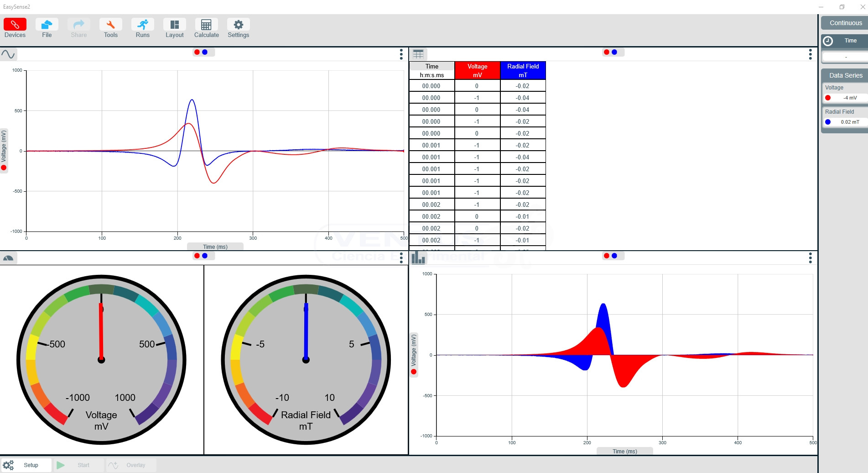The image size is (868, 473).
Task: Open three-dot menu of table panel
Action: pyautogui.click(x=810, y=54)
